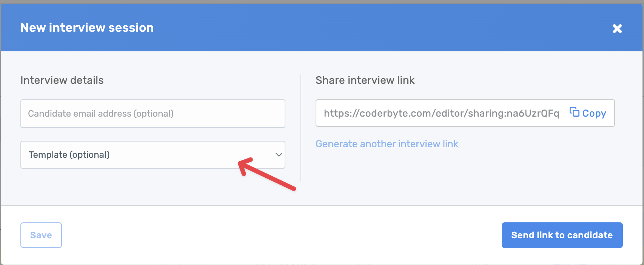Focus the Candidate email address field

point(153,113)
